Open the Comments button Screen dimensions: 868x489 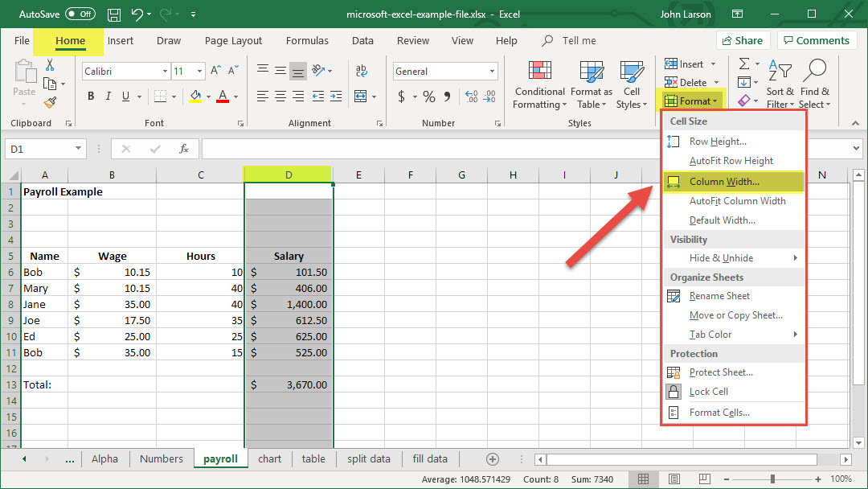pyautogui.click(x=815, y=40)
